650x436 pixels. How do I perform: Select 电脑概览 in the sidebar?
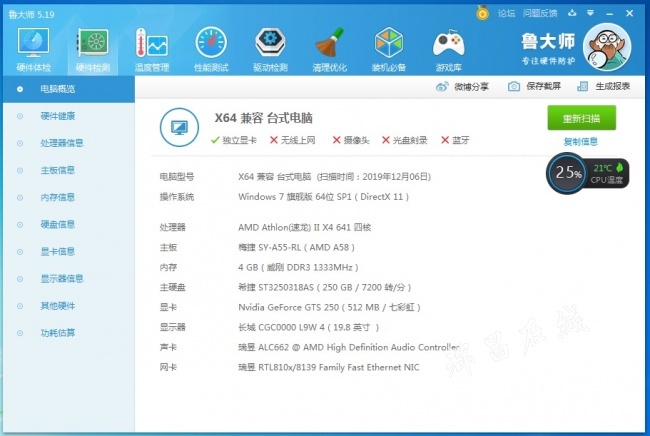tap(68, 89)
